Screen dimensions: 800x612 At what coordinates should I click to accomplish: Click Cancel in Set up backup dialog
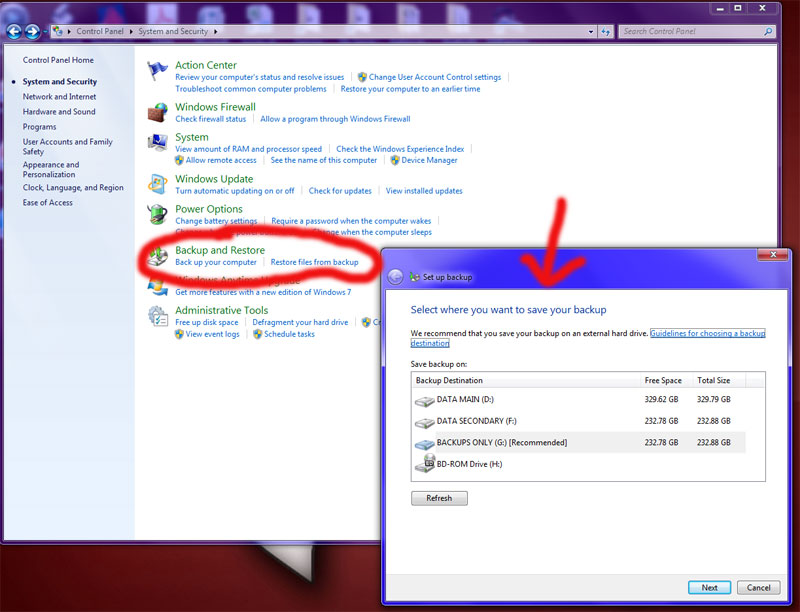759,588
